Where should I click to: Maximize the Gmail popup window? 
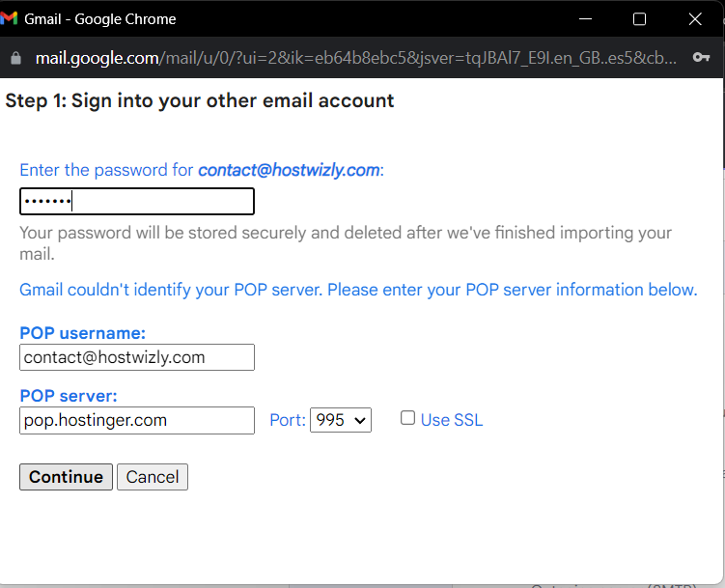click(639, 18)
